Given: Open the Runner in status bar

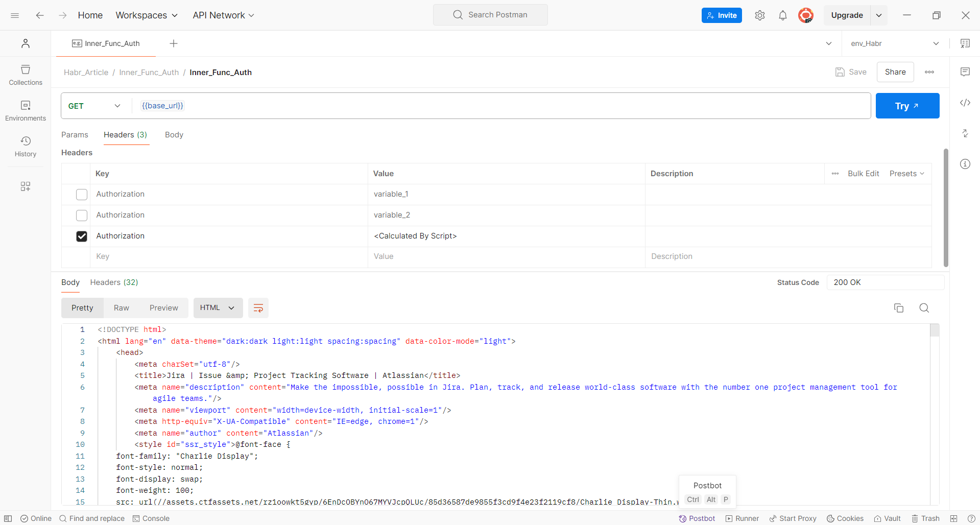Looking at the screenshot, I should coord(742,518).
